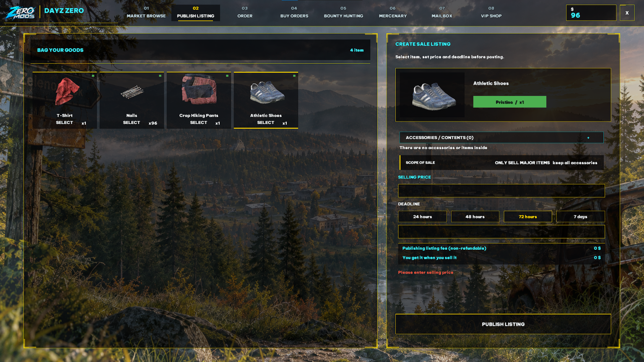
Task: Click the Zero Mods logo
Action: pyautogui.click(x=20, y=13)
